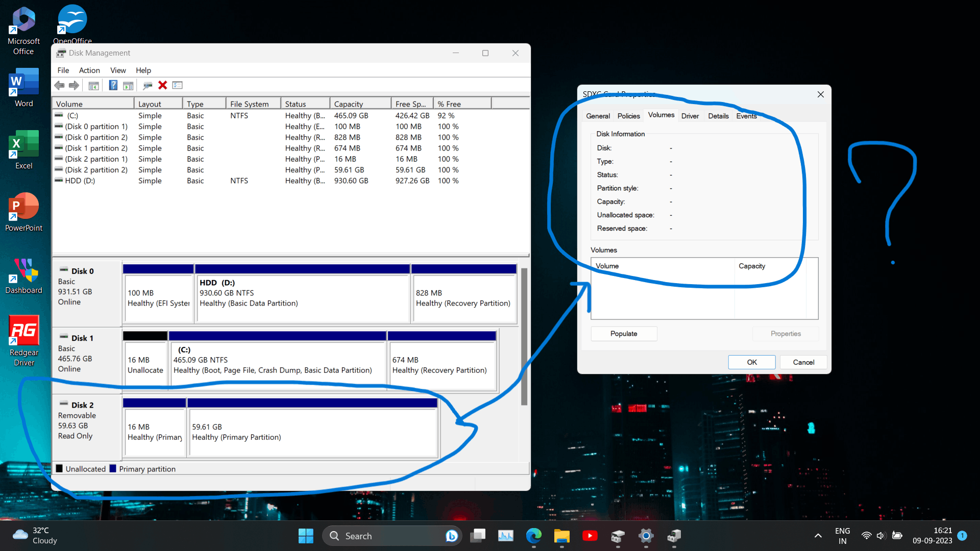Click OK in the properties dialog

click(751, 362)
